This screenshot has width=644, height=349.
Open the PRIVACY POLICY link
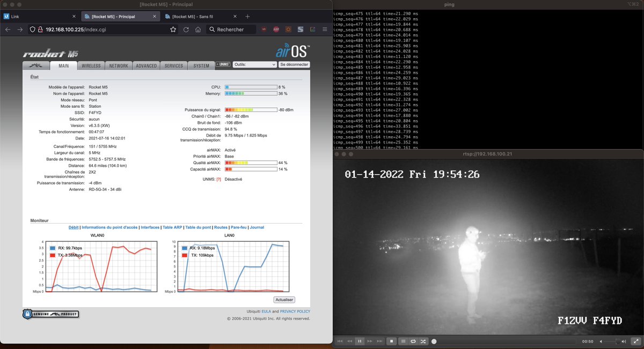(x=295, y=311)
